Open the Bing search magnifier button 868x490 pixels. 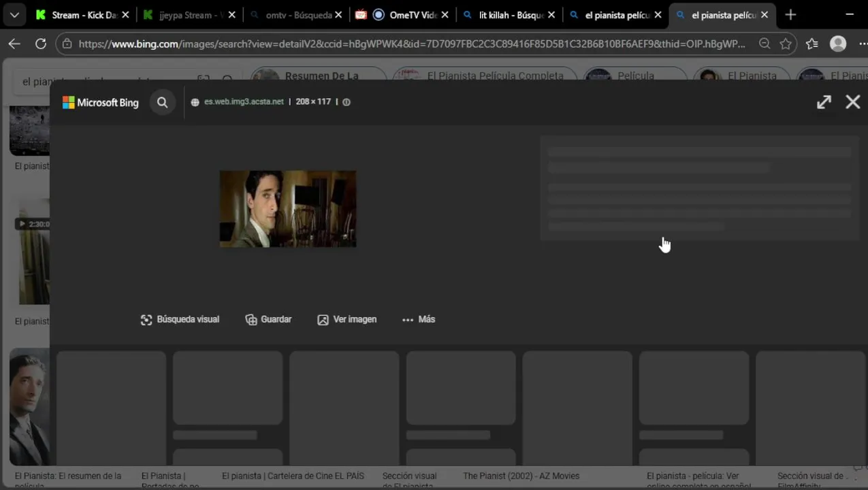(162, 102)
